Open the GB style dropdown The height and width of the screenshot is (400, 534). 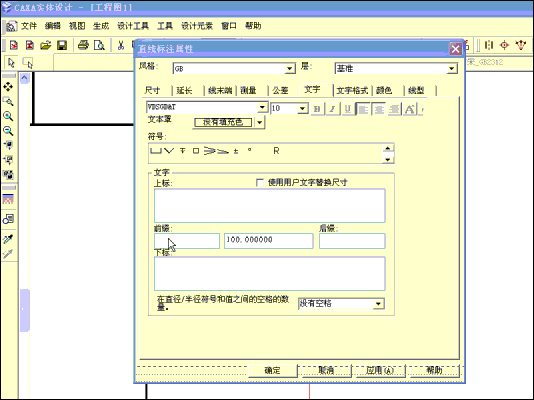pyautogui.click(x=289, y=68)
